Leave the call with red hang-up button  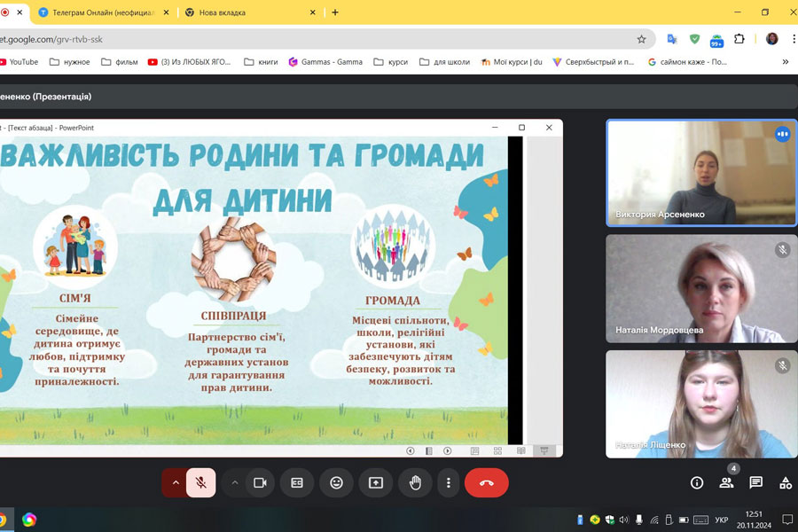(x=486, y=482)
